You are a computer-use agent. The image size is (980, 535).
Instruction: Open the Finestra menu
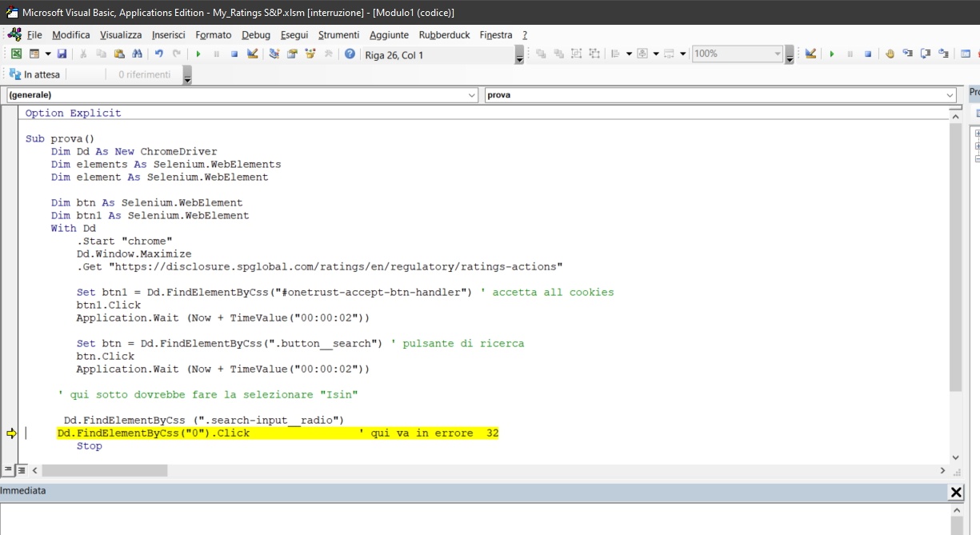[x=496, y=34]
